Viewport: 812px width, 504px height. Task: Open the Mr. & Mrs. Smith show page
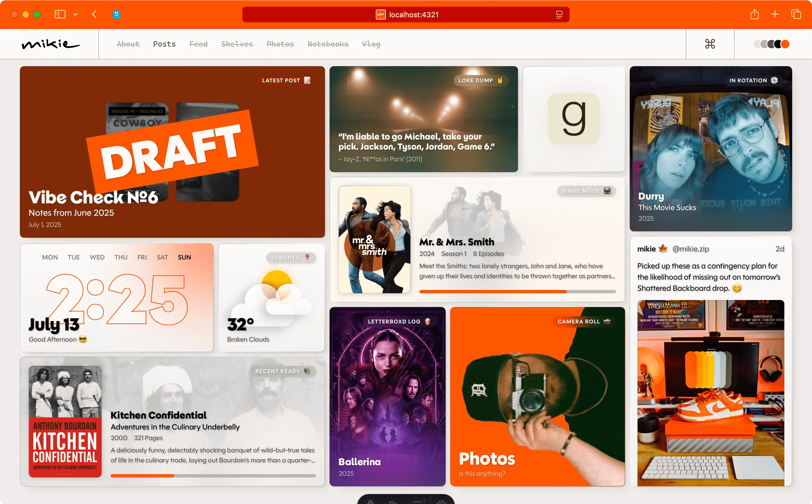(457, 242)
